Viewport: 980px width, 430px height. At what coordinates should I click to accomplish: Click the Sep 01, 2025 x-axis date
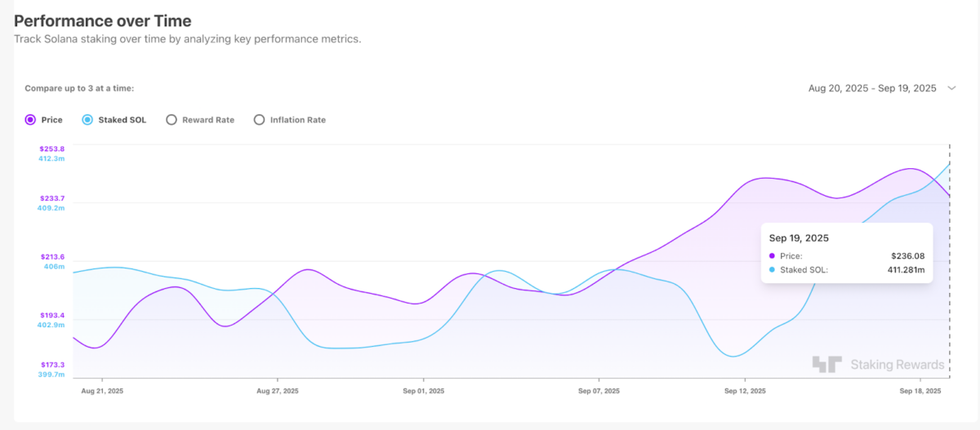424,392
